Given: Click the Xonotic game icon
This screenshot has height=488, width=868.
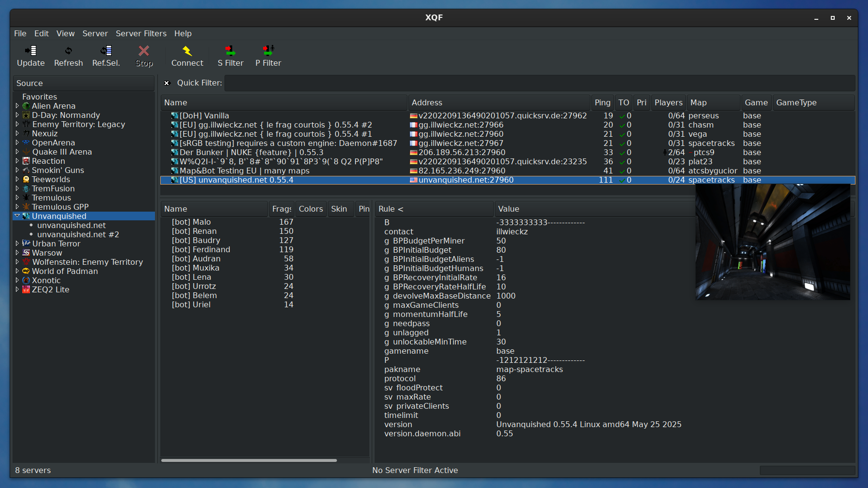Looking at the screenshot, I should point(27,280).
